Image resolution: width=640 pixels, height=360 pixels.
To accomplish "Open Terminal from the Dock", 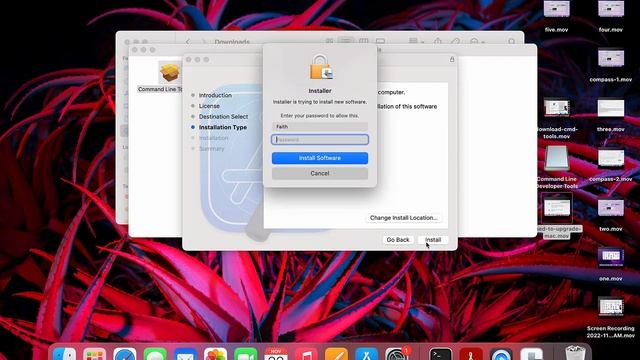I will pos(441,354).
